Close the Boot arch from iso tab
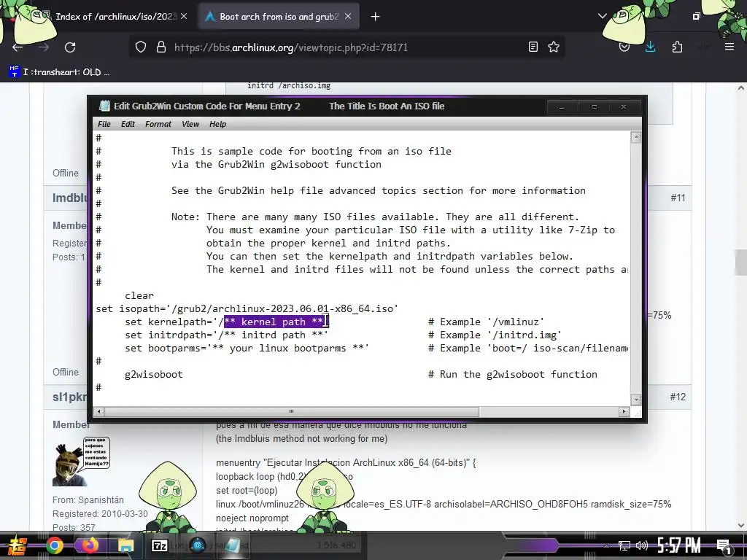The width and height of the screenshot is (747, 560). (348, 16)
